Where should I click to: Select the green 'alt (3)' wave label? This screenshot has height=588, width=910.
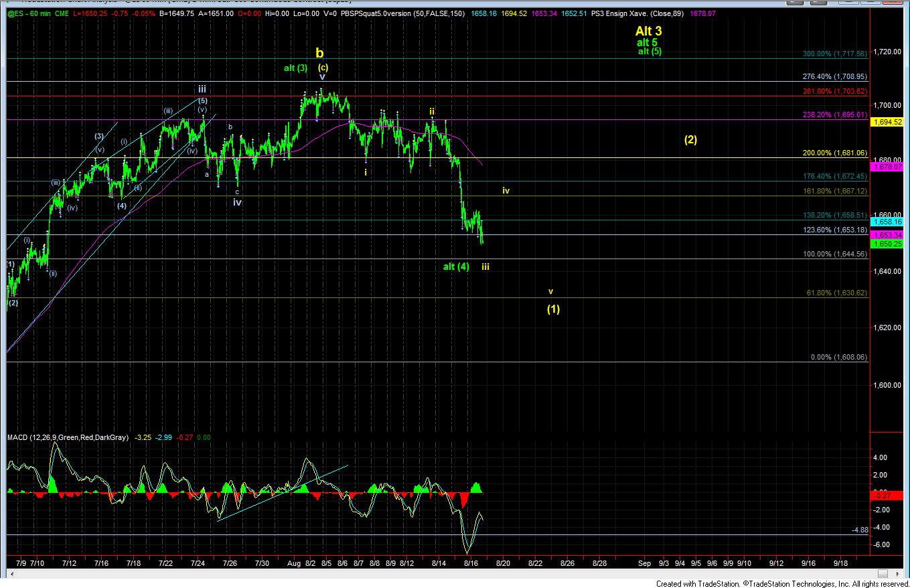click(x=296, y=68)
